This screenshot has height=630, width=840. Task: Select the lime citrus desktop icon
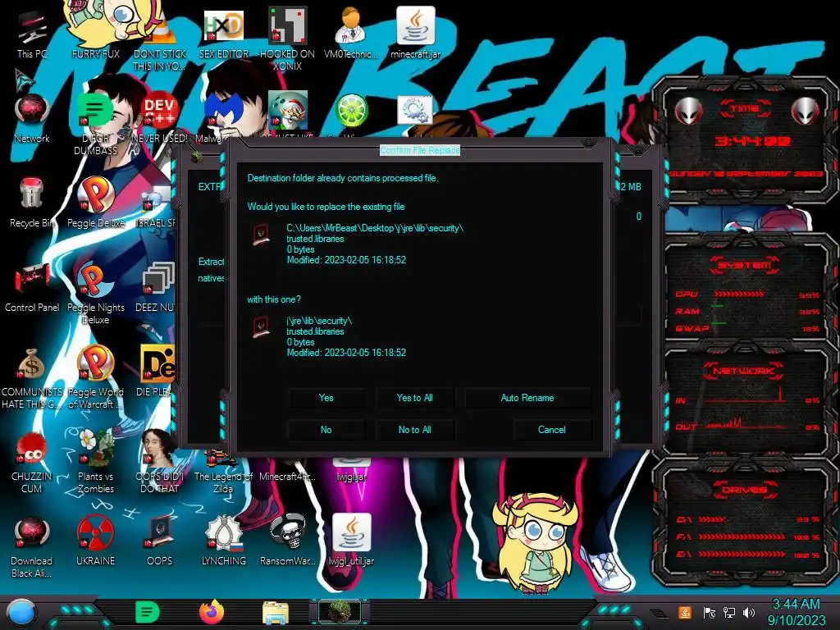(x=351, y=111)
